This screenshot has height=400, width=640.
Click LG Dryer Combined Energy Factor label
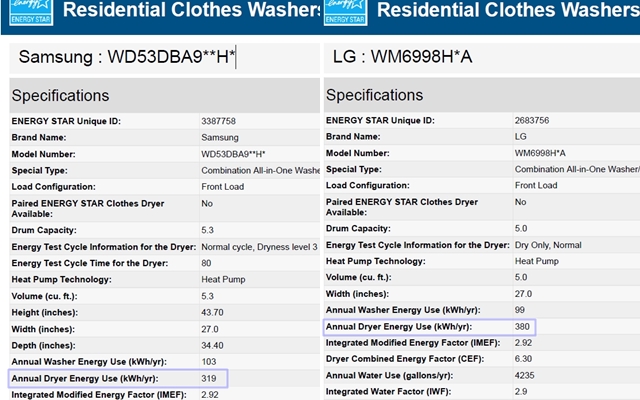[x=405, y=359]
